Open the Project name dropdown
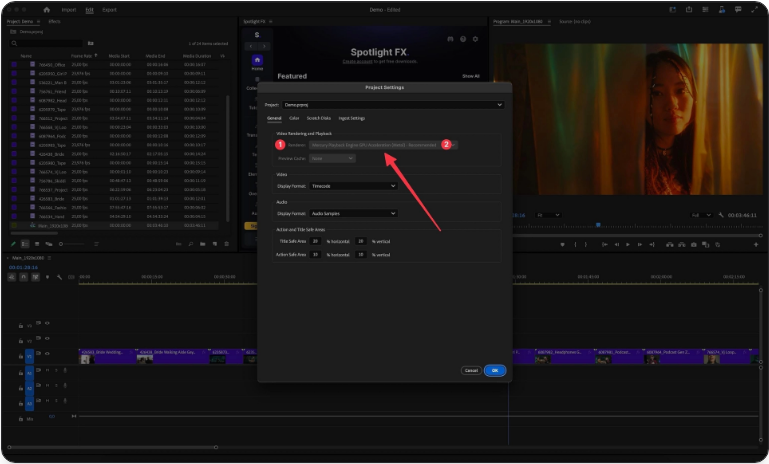 point(393,104)
